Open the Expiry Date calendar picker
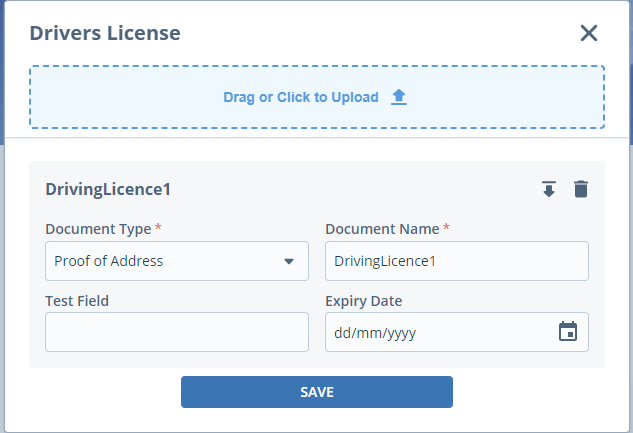The width and height of the screenshot is (633, 433). [567, 332]
